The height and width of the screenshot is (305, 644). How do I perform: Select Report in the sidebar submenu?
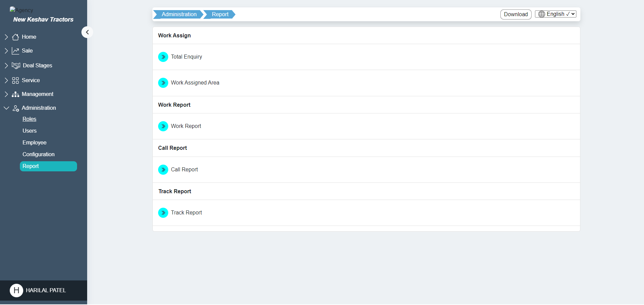coord(48,166)
